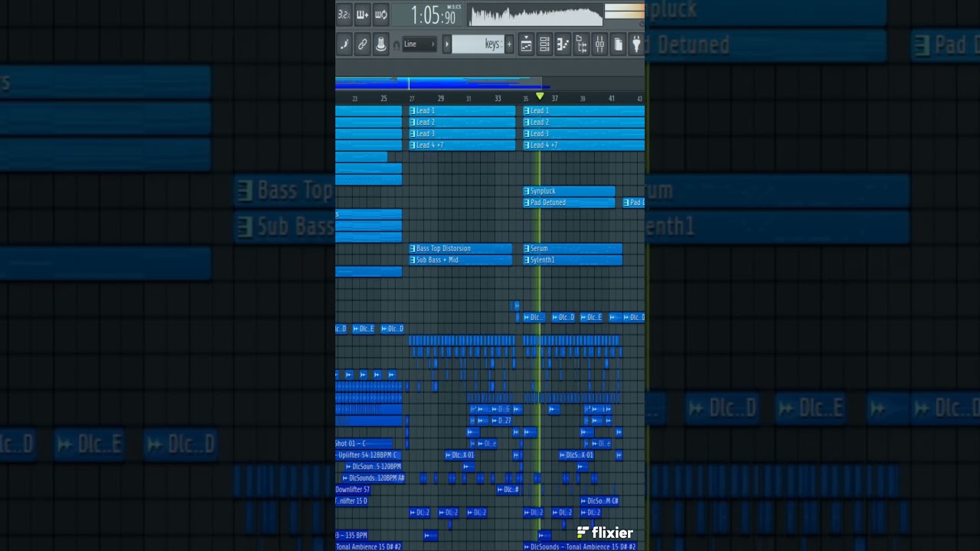Select the right DlcSounds - Tonal Ambience clip
980x551 pixels.
coord(580,546)
